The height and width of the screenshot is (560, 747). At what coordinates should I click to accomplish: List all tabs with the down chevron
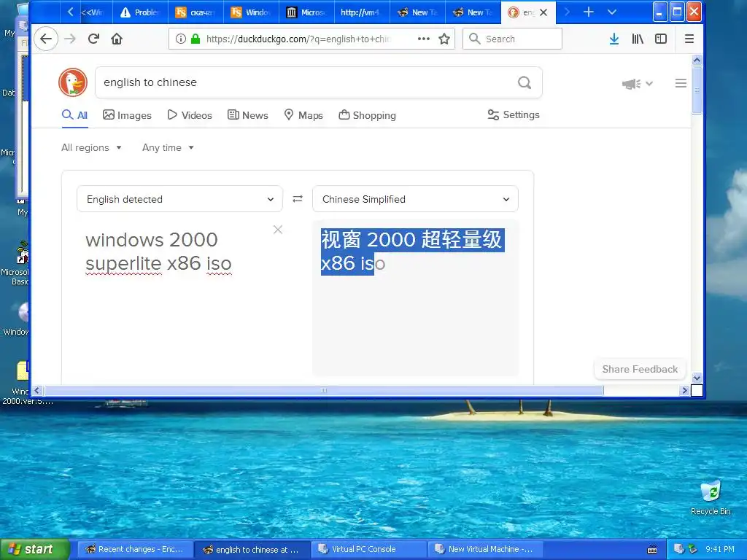pos(612,12)
